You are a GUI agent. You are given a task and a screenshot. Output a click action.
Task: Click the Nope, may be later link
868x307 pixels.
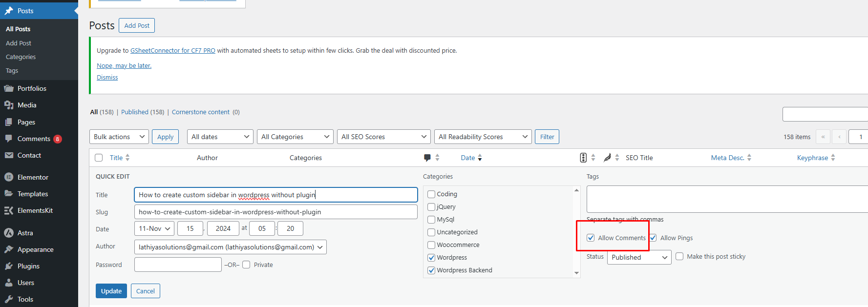click(x=124, y=65)
